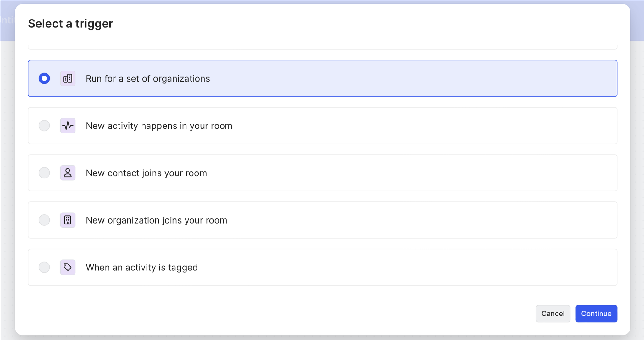Enable the 'When an activity is tagged' radio
The width and height of the screenshot is (644, 340).
click(44, 267)
